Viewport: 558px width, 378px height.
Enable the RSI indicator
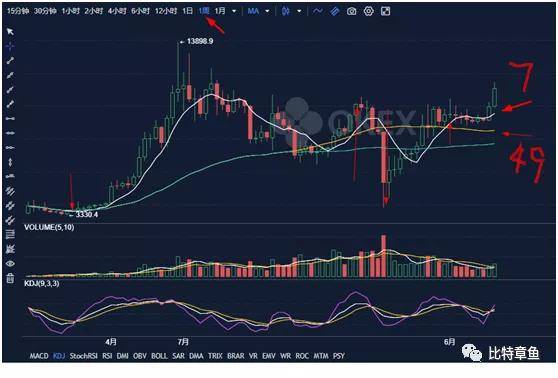click(107, 356)
